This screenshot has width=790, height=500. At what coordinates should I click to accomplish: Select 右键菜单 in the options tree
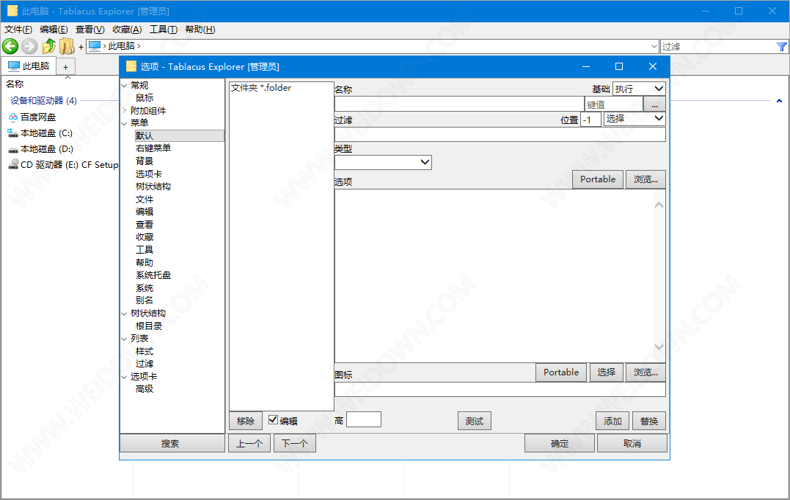pyautogui.click(x=153, y=148)
